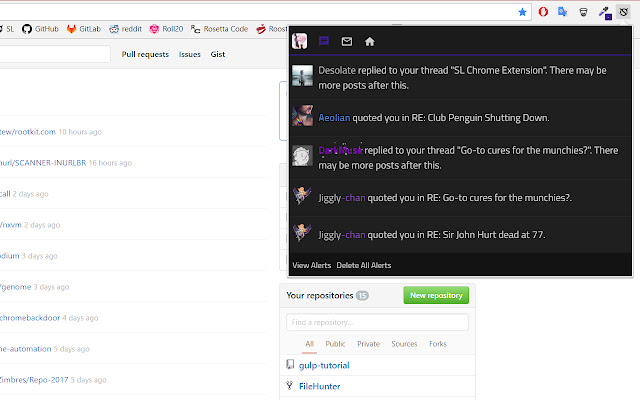Open the Roll20 bookmark

(166, 29)
